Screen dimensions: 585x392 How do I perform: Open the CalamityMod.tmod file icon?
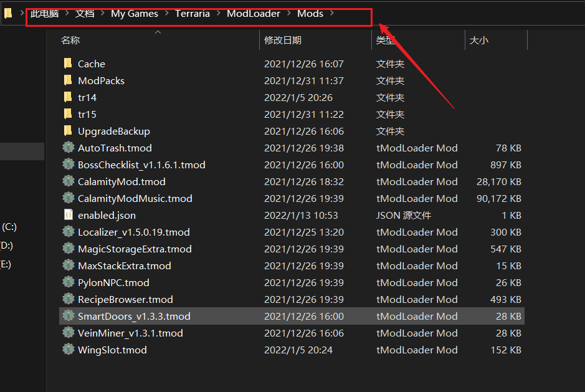[x=68, y=181]
